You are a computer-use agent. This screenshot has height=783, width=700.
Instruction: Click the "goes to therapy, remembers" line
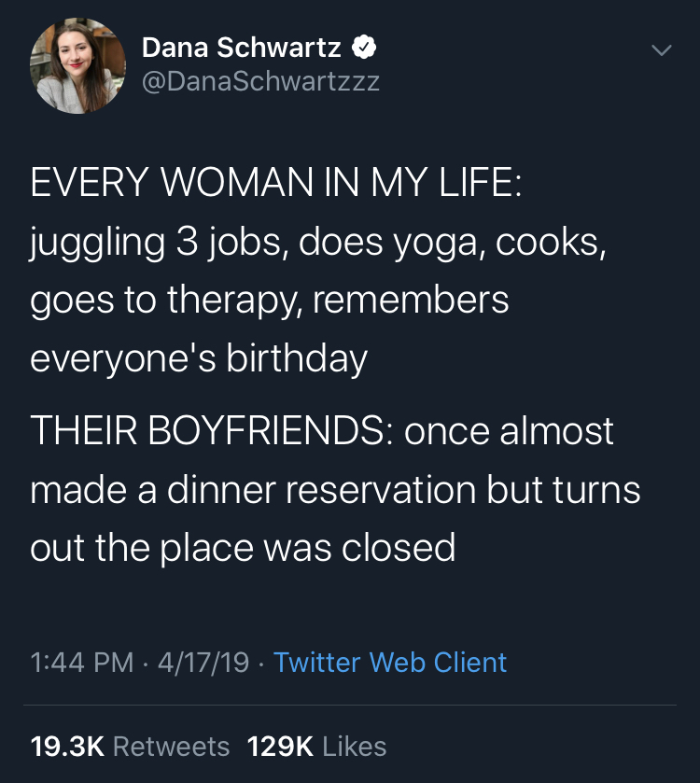pyautogui.click(x=270, y=301)
